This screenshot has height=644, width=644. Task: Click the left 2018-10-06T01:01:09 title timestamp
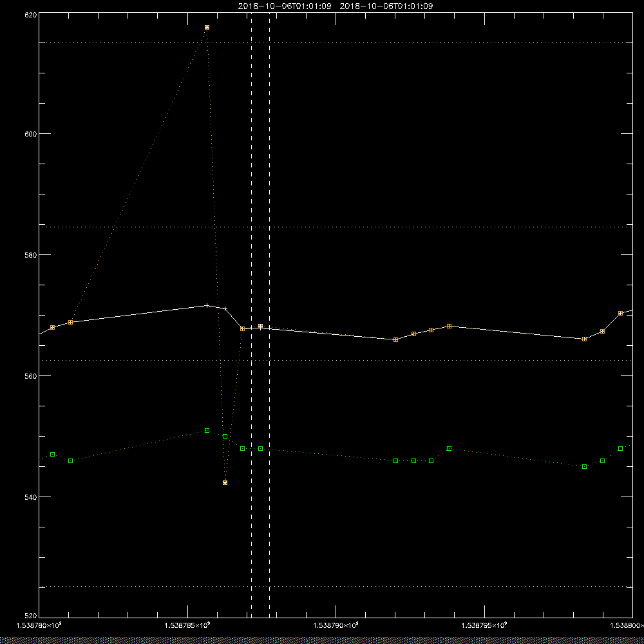[285, 6]
